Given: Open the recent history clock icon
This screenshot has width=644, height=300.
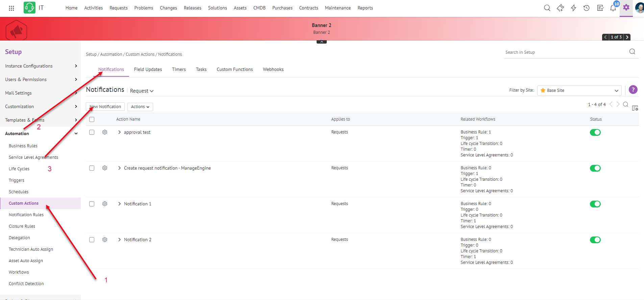Looking at the screenshot, I should tap(587, 8).
